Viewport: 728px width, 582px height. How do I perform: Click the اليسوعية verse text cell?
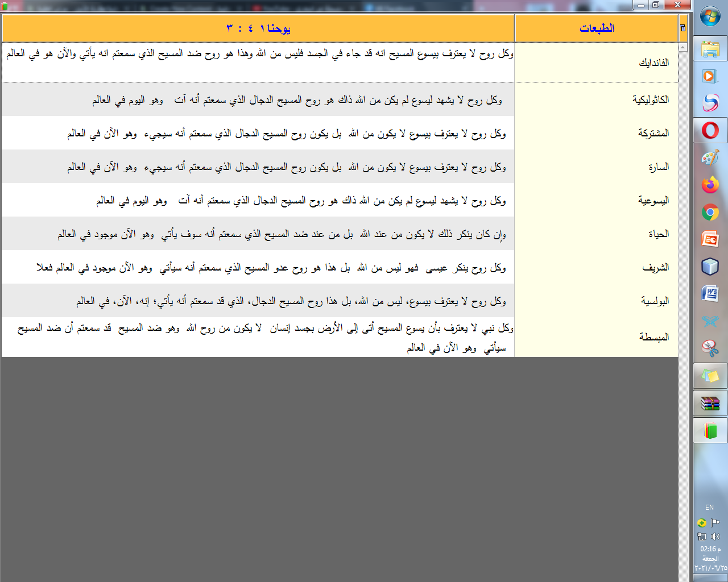(x=258, y=200)
